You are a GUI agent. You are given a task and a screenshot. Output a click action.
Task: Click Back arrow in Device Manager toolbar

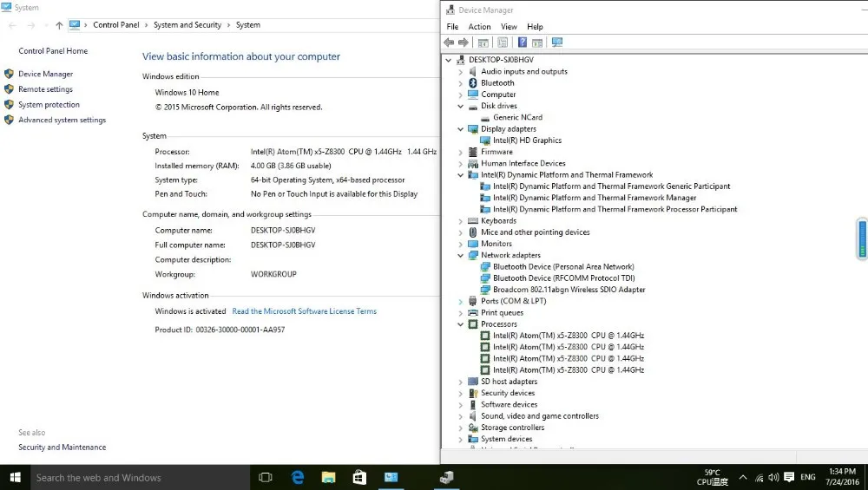[449, 42]
